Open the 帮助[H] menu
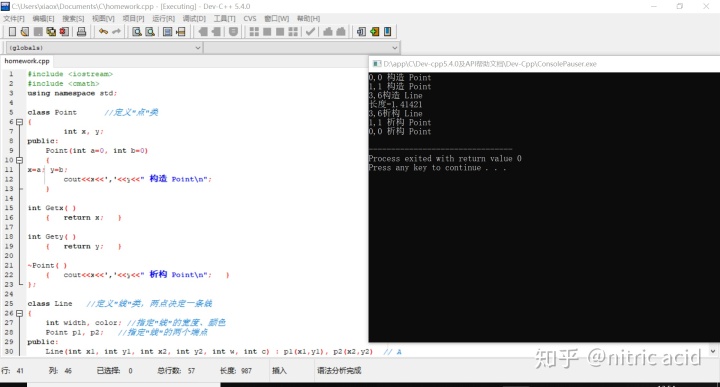The image size is (720, 387). pyautogui.click(x=308, y=18)
